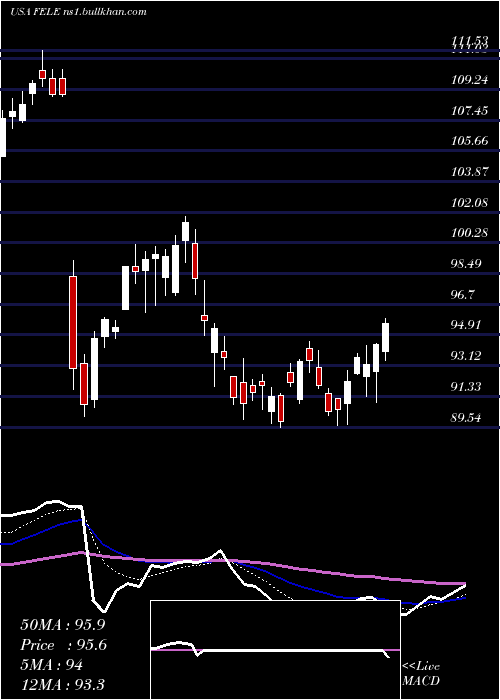Click the 91.33 axis value

467,387
